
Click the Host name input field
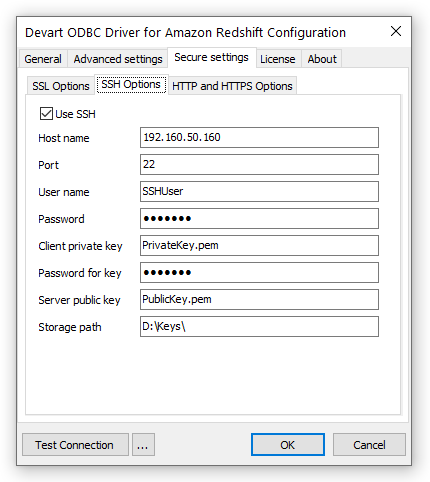tap(259, 137)
